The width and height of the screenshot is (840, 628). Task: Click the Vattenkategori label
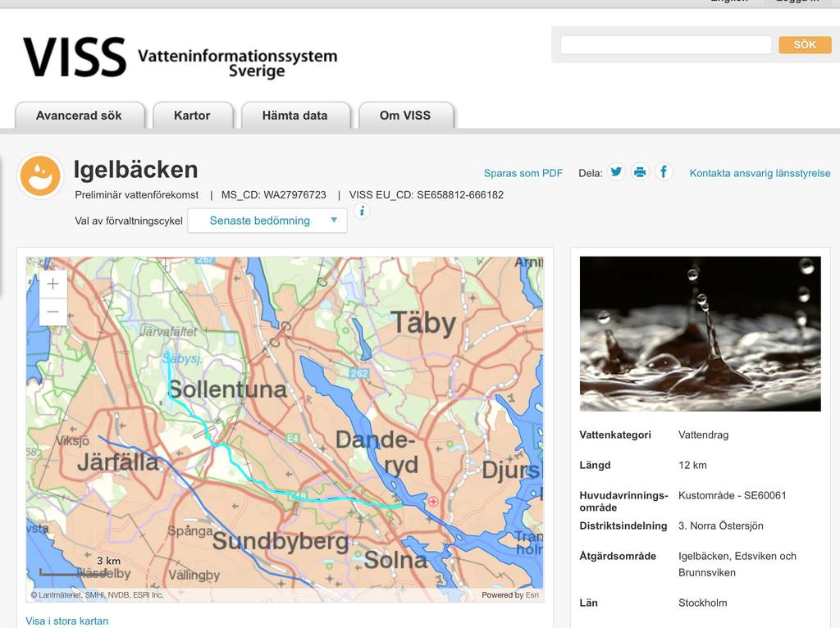click(x=615, y=435)
